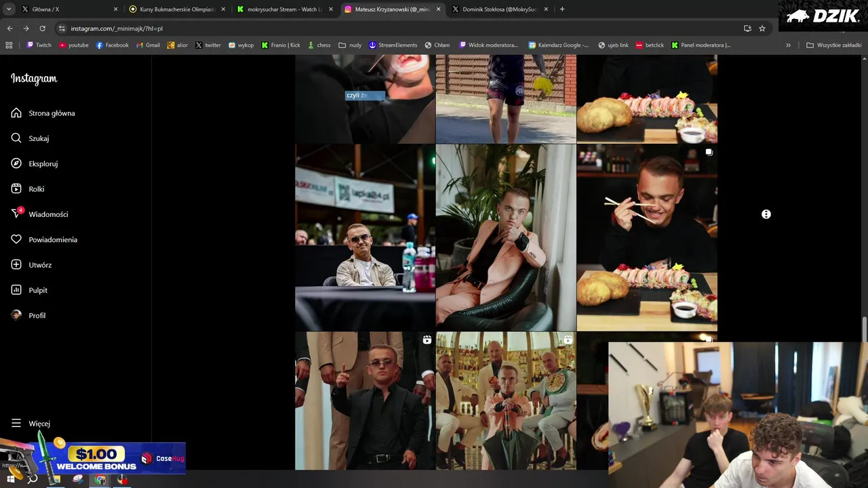Go back with browser back arrow
Image resolution: width=868 pixels, height=488 pixels.
[9, 28]
